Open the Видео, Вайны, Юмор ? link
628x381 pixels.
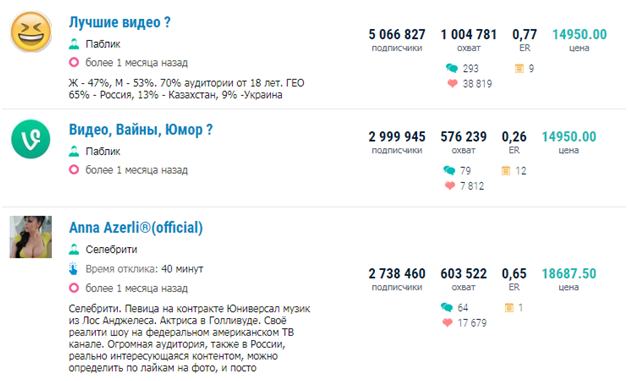[141, 129]
